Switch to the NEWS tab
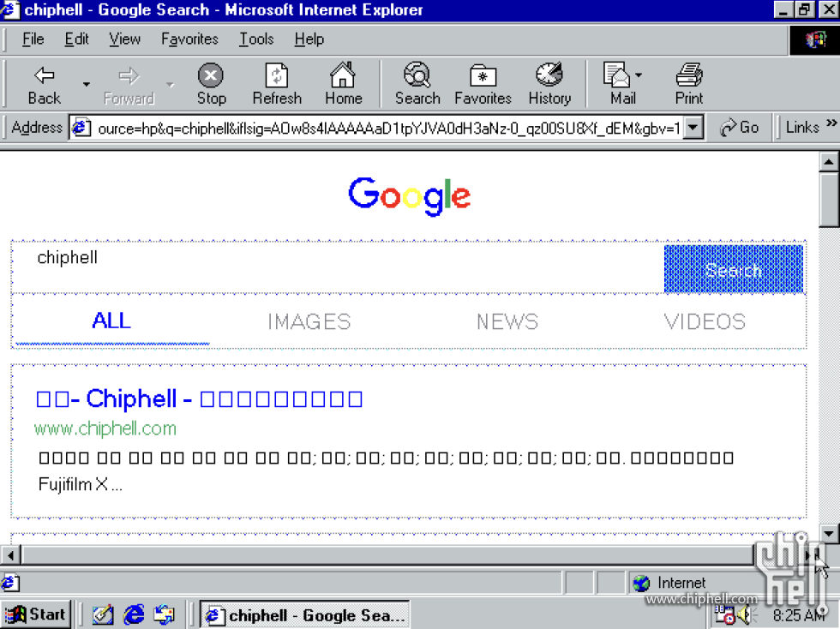840x629 pixels. [507, 321]
